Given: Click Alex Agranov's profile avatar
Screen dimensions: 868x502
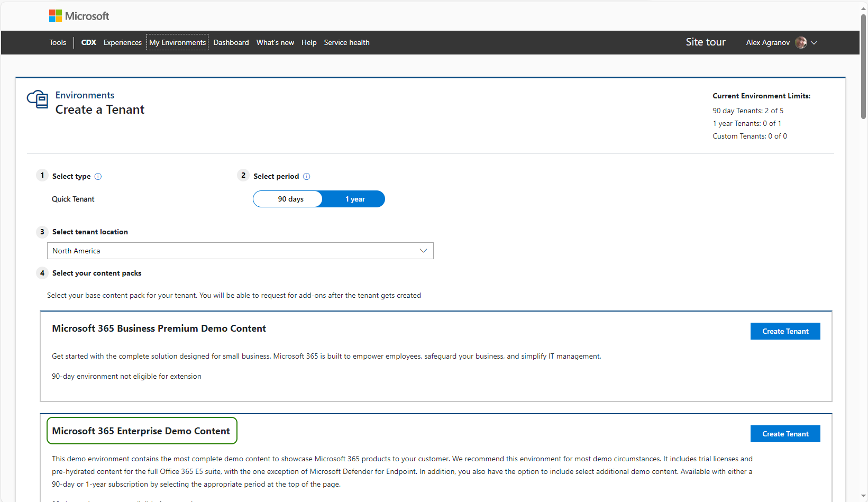Looking at the screenshot, I should (x=801, y=42).
